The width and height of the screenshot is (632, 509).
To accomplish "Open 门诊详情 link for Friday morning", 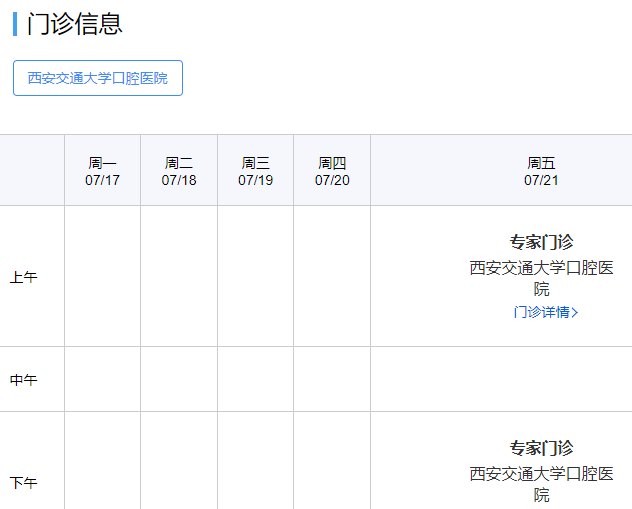I will pyautogui.click(x=541, y=312).
